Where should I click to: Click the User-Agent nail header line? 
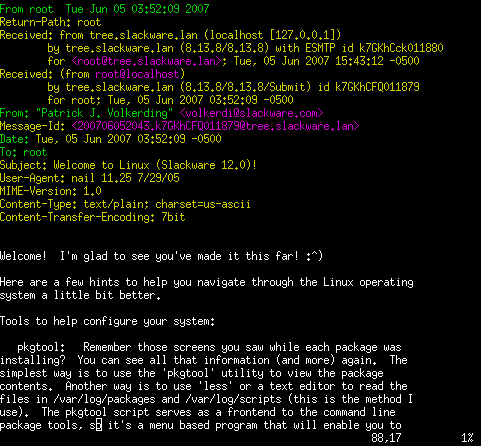click(x=90, y=178)
